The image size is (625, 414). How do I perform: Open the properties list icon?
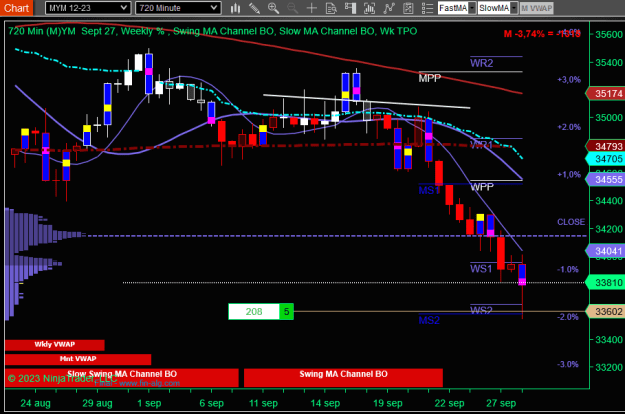[x=427, y=8]
